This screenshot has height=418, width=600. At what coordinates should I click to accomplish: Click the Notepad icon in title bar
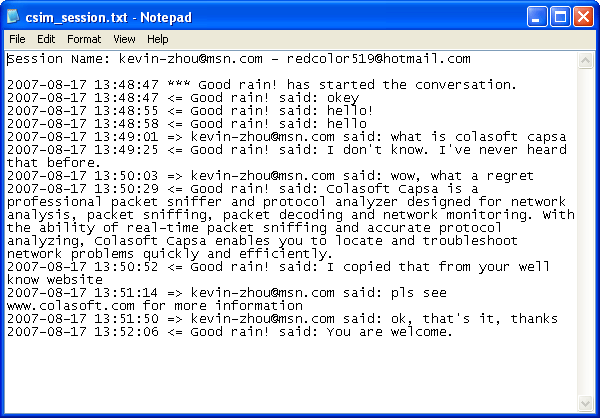point(14,16)
